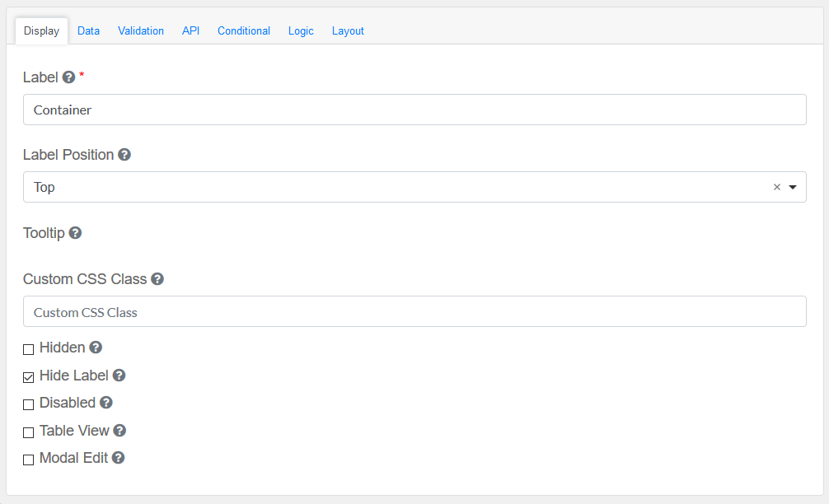The height and width of the screenshot is (504, 829).
Task: Click help icon beside Modal Edit
Action: point(118,458)
